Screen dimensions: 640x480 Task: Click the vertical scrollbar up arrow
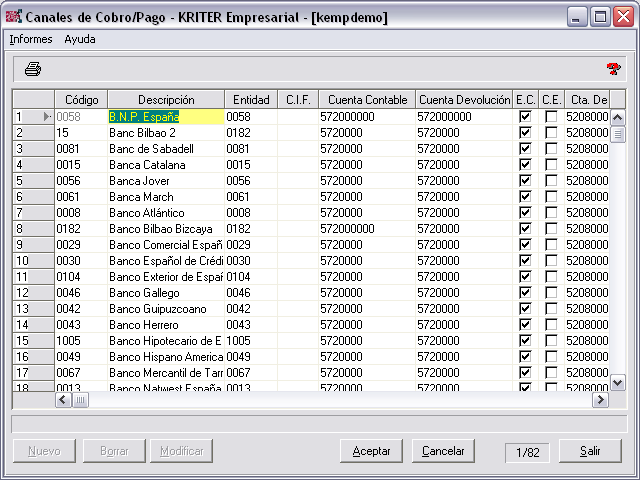click(618, 118)
